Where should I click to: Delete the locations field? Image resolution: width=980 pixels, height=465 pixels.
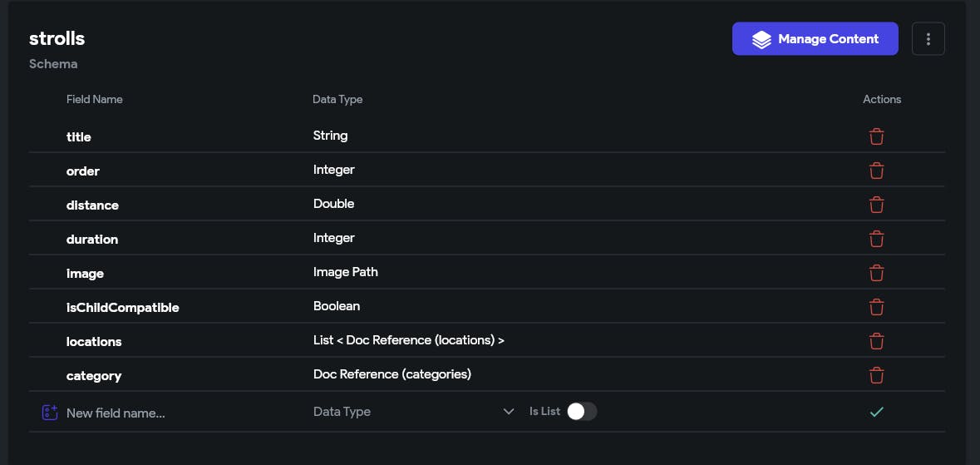coord(876,341)
